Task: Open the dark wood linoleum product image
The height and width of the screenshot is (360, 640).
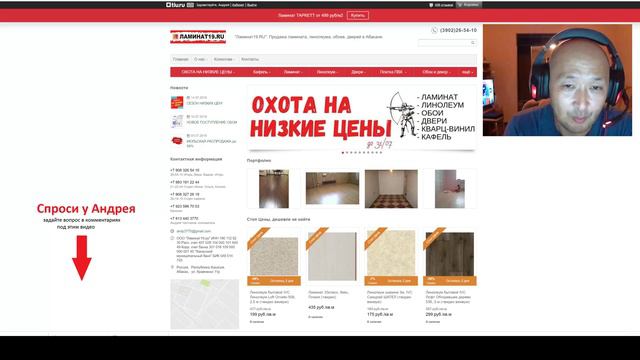Action: click(x=450, y=254)
